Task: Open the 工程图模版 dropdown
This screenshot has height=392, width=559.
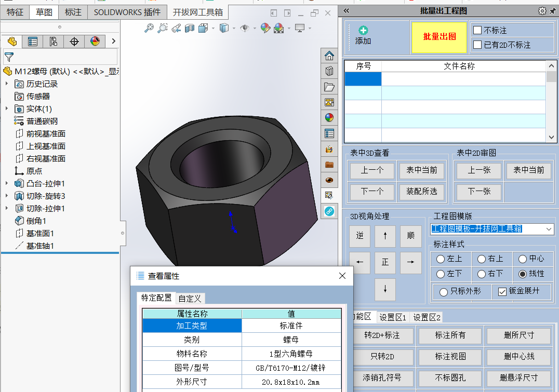Action: [549, 229]
